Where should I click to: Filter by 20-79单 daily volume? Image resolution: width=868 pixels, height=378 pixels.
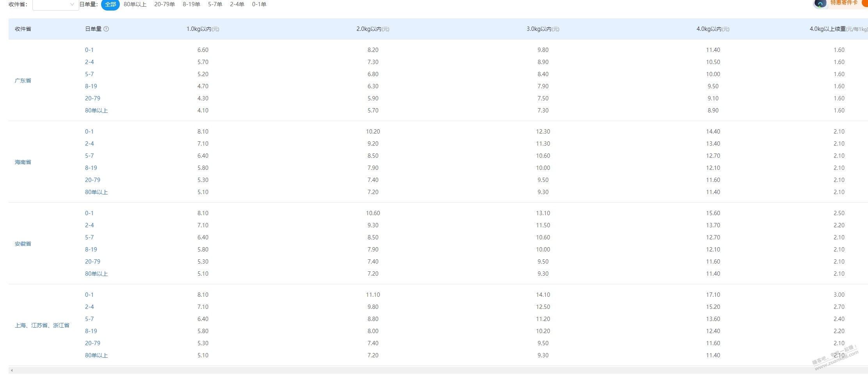(x=165, y=4)
